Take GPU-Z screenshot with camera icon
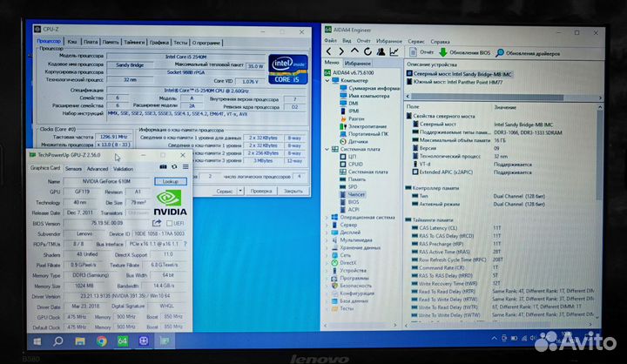This screenshot has height=364, width=627. (x=163, y=167)
